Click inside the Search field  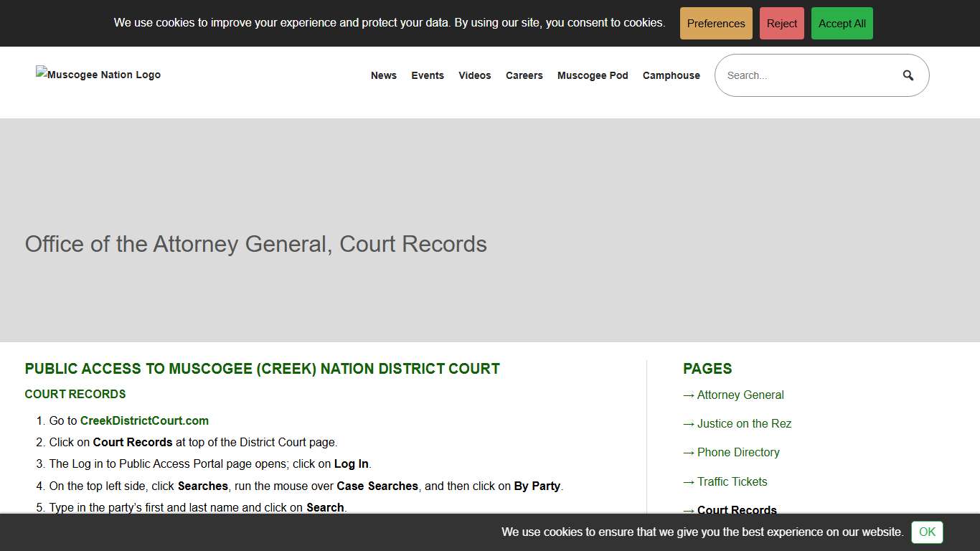click(x=804, y=75)
